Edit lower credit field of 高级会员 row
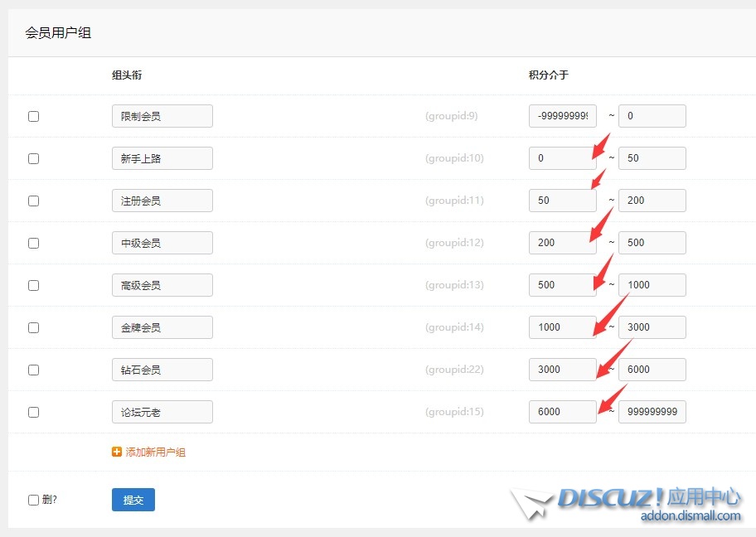This screenshot has height=537, width=756. [x=563, y=285]
